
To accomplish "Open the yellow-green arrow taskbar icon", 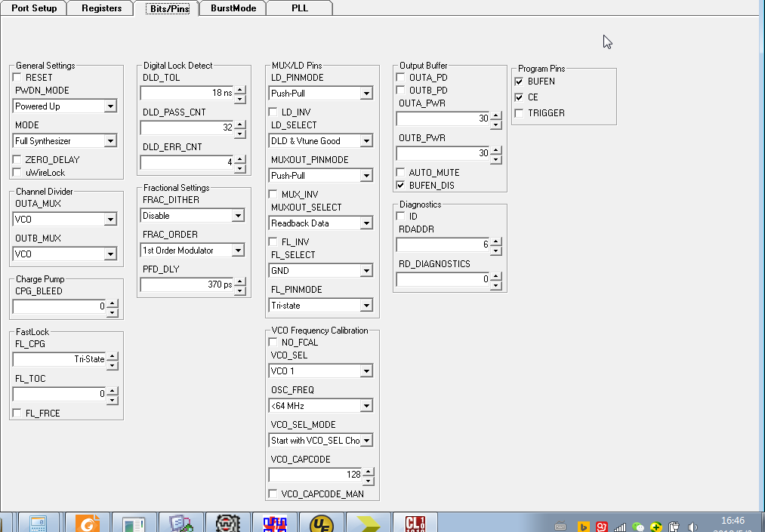I will (369, 523).
